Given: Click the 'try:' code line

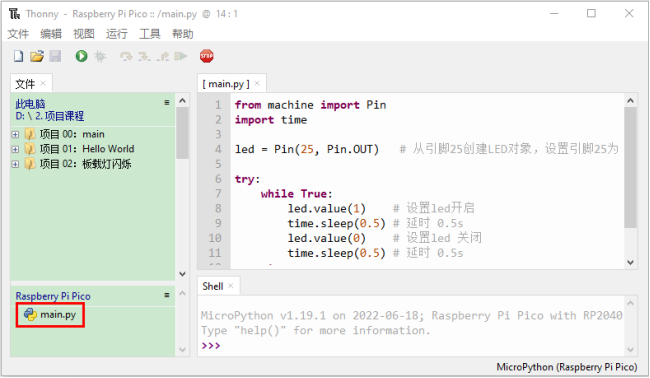Looking at the screenshot, I should [247, 179].
